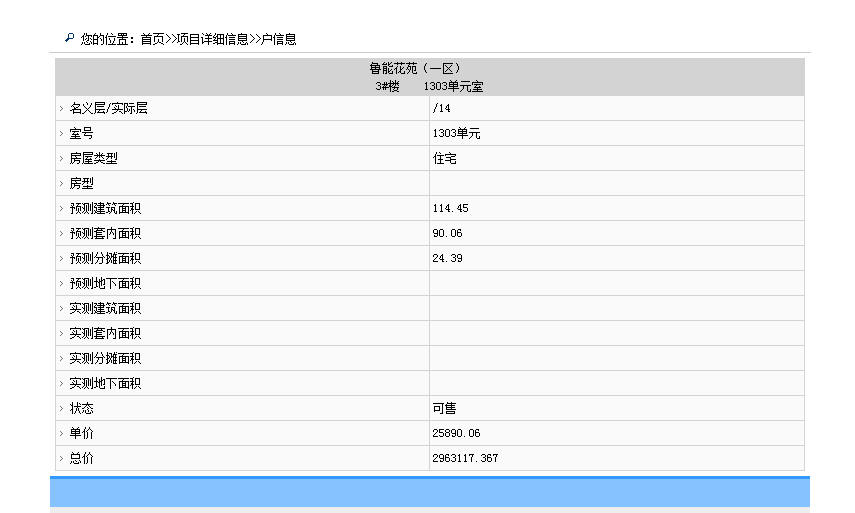
Task: Click the 预测建筑面积 row label
Action: (105, 208)
